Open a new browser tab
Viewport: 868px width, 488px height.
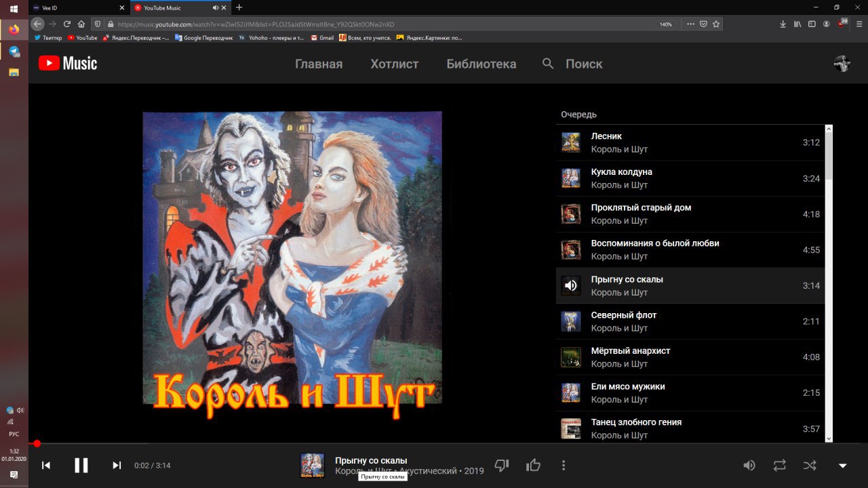[239, 7]
